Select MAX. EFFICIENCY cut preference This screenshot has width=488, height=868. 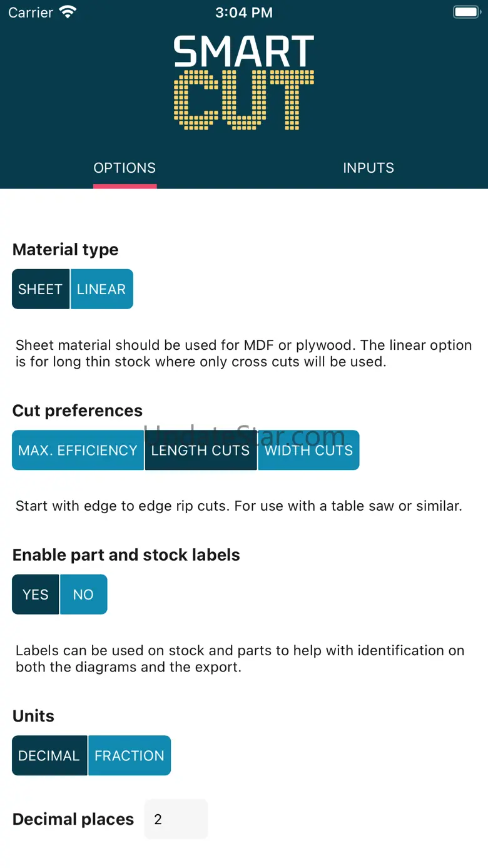coord(78,450)
